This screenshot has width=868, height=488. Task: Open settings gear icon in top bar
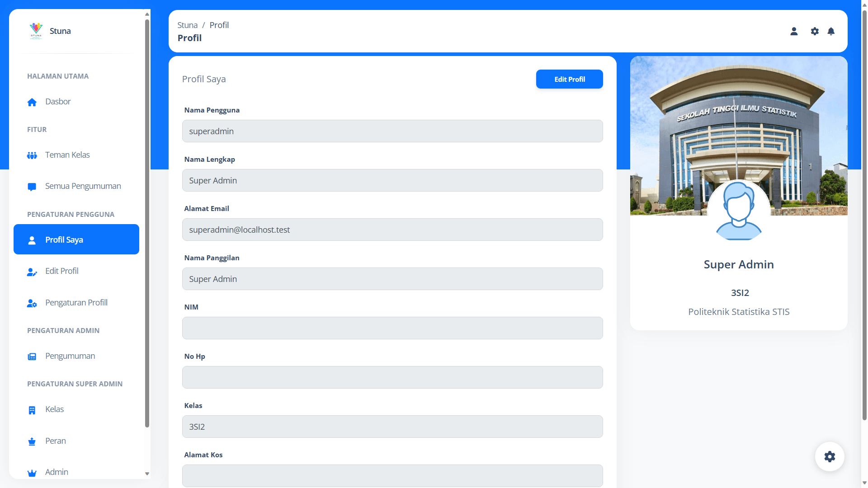815,31
